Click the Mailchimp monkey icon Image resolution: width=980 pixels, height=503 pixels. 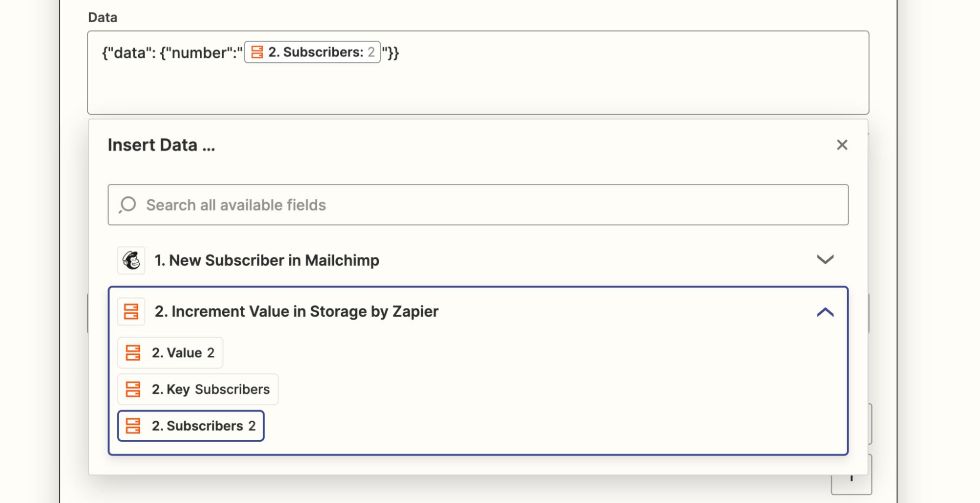(131, 260)
